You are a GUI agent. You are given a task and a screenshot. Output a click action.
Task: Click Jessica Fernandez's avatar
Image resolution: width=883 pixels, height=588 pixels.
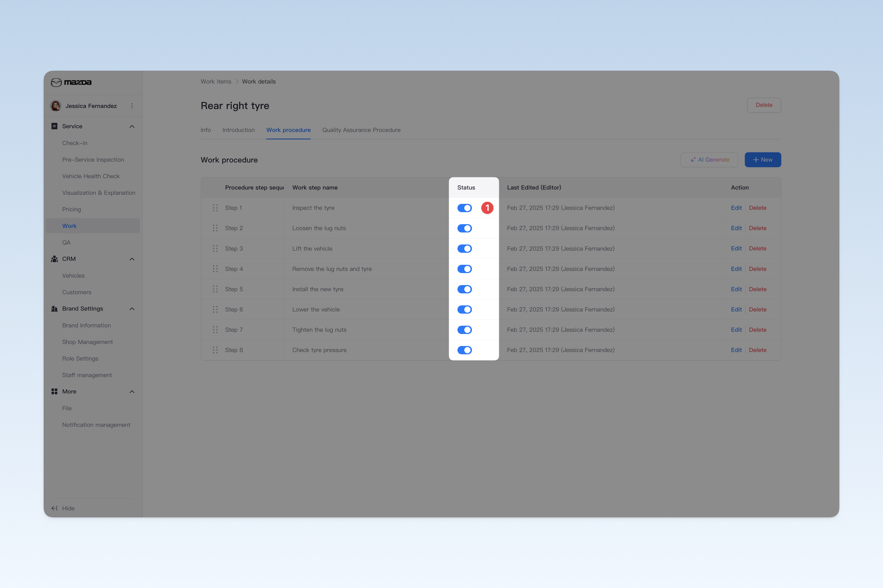(56, 106)
